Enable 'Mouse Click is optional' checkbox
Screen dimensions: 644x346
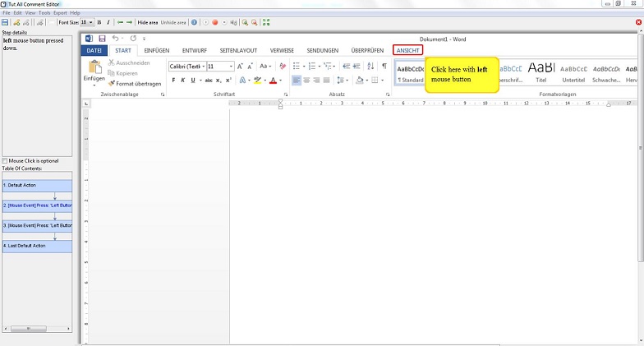click(5, 161)
